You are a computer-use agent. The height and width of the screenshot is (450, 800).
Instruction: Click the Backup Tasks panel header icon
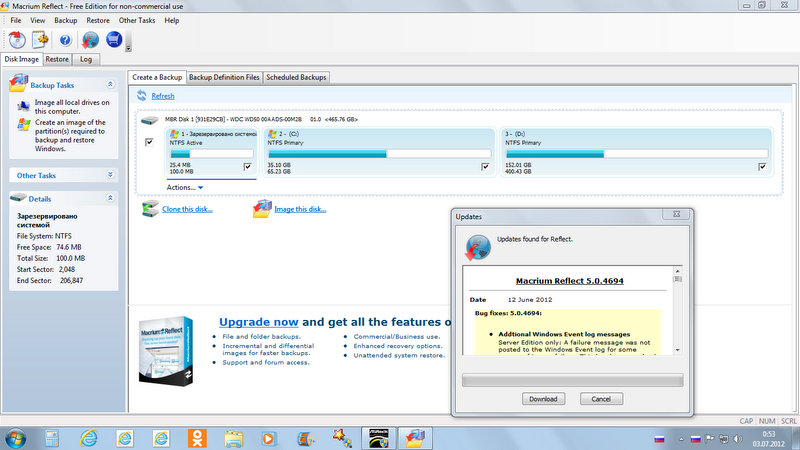[x=18, y=83]
